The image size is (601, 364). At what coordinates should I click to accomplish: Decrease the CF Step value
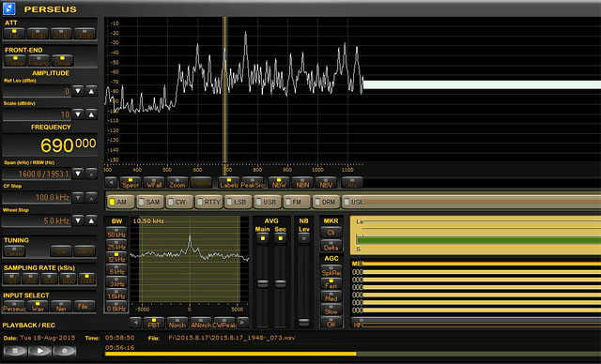(x=78, y=198)
